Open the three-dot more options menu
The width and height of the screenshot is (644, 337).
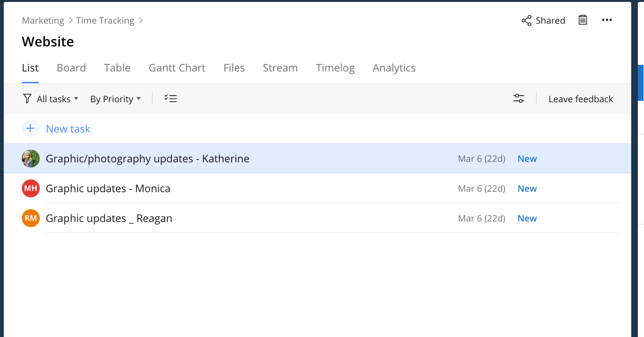point(607,20)
